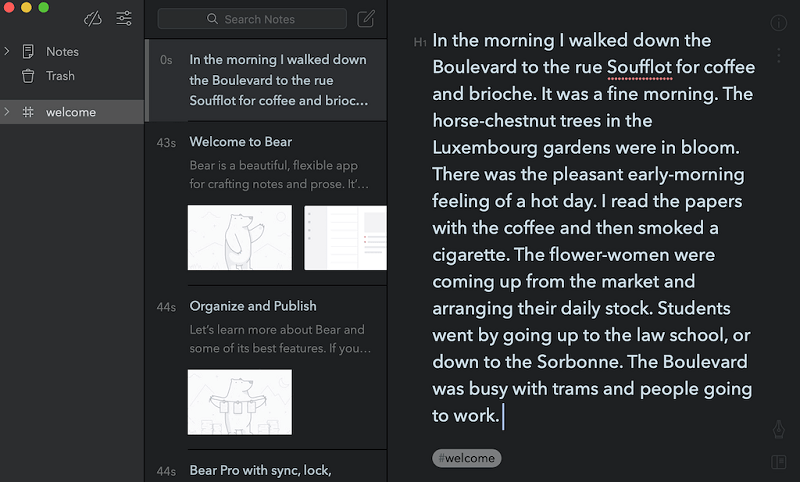Click the #welcome tag in the editor
This screenshot has width=800, height=482.
click(466, 458)
